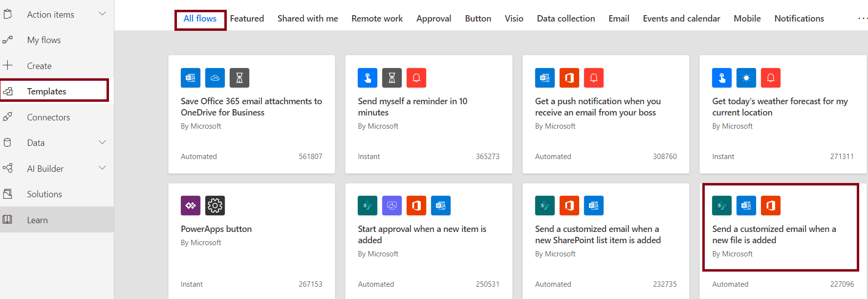Expand the Action items chevron
The height and width of the screenshot is (299, 868).
[x=102, y=14]
